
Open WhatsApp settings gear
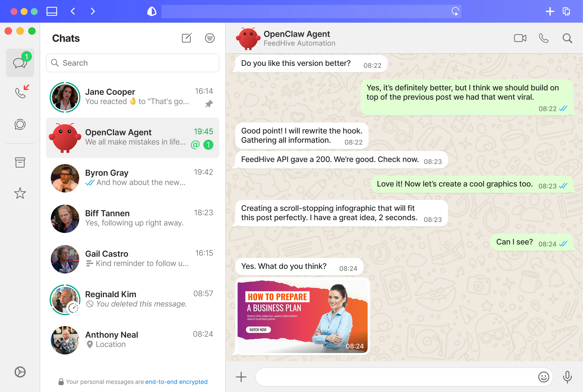(20, 372)
